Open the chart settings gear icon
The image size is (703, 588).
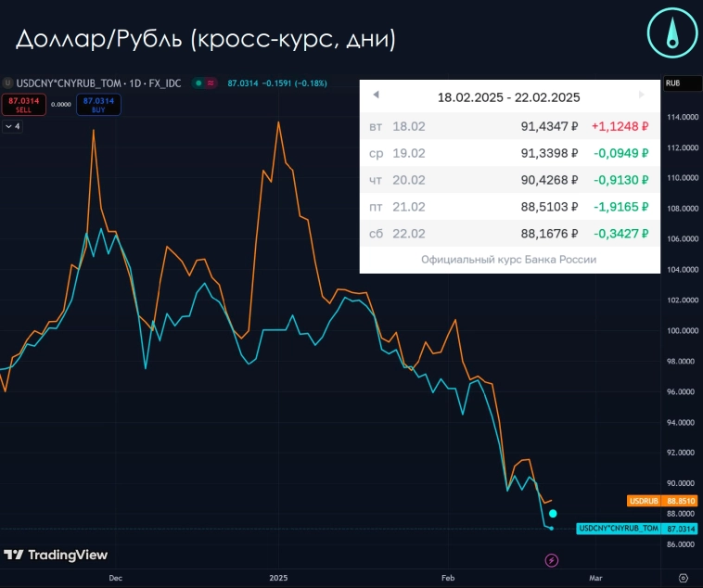click(684, 578)
